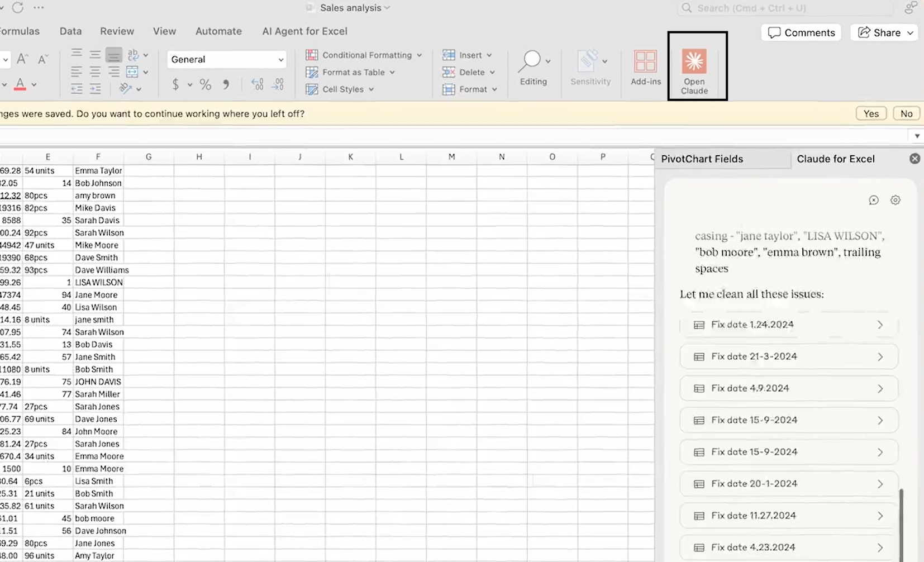Open the Claude add-in from the ribbon
This screenshot has width=924, height=562.
(x=694, y=66)
